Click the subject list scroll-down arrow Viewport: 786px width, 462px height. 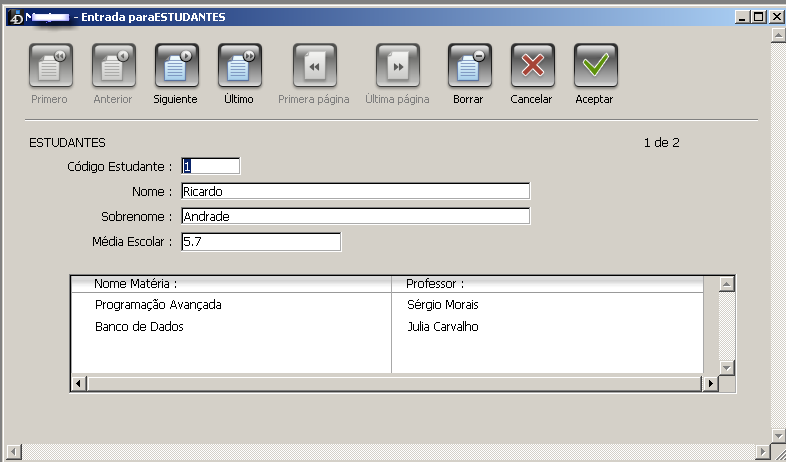pyautogui.click(x=727, y=367)
